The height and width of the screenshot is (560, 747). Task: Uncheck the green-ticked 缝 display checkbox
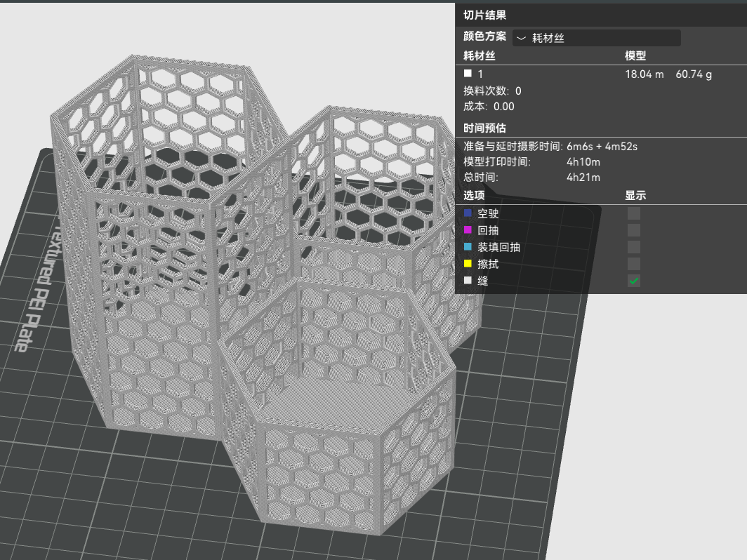633,281
